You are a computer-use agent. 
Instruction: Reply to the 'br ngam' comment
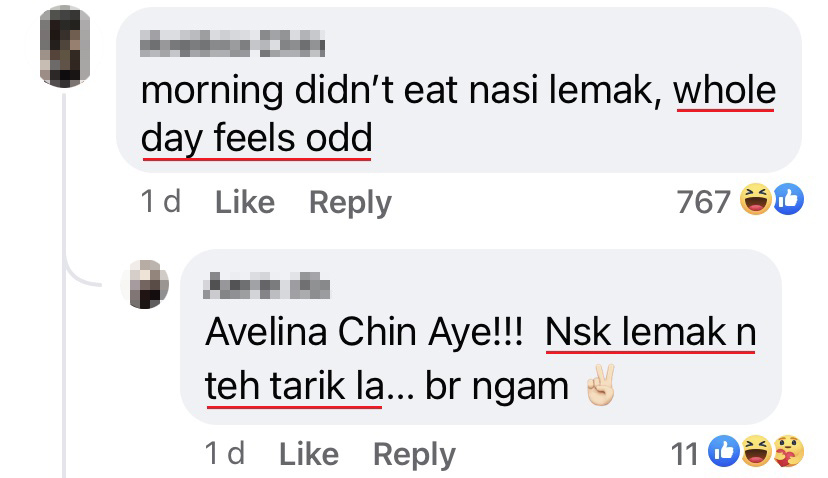pos(414,455)
